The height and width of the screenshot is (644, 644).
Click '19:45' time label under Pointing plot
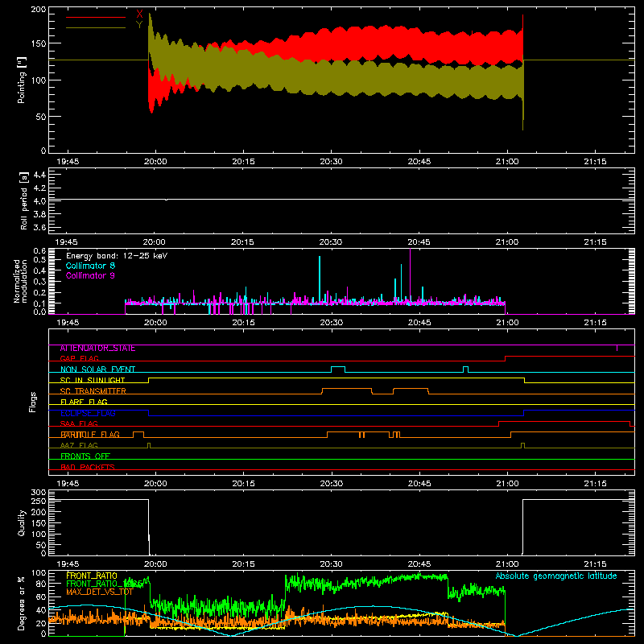point(68,162)
